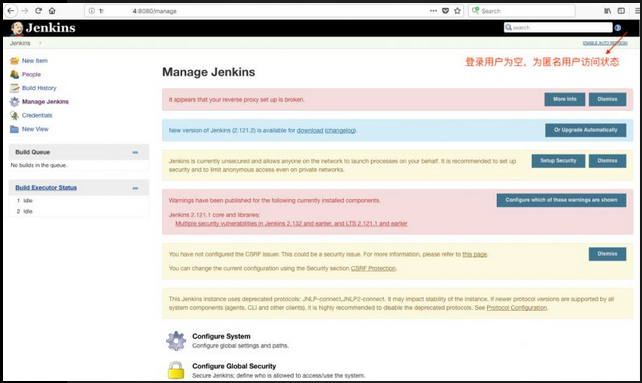
Task: Click the Setup Security button
Action: tap(558, 161)
